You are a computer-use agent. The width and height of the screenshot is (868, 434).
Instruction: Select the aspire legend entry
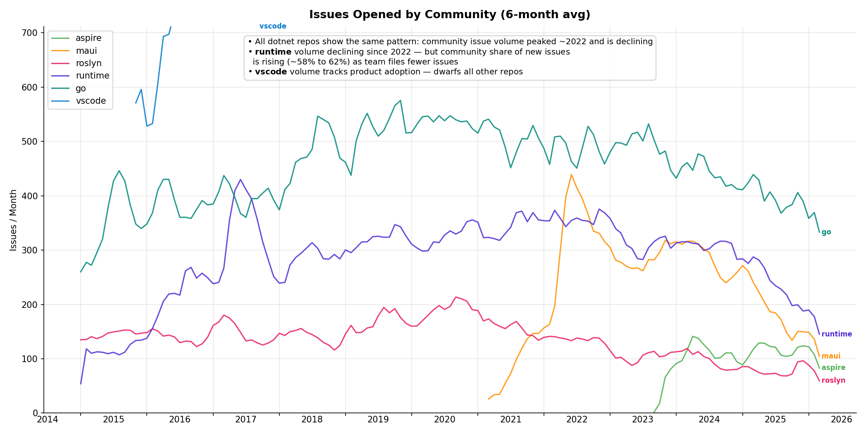(x=88, y=38)
